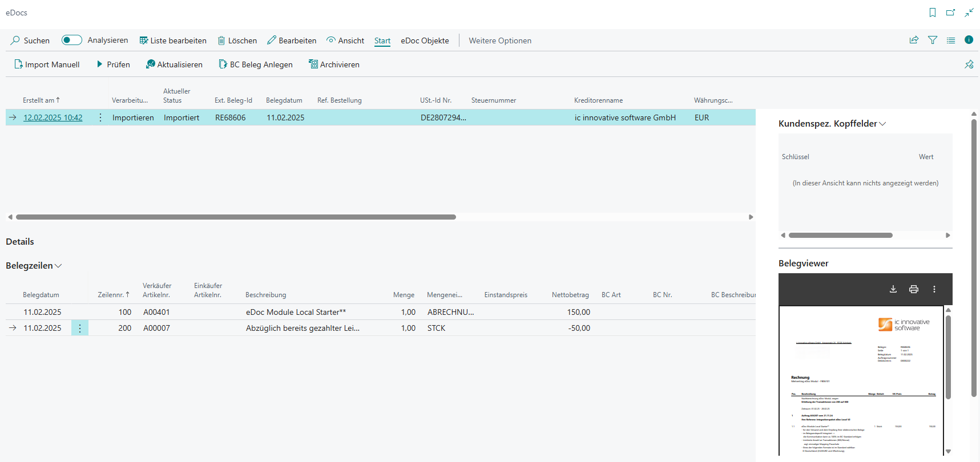This screenshot has width=980, height=462.
Task: Click the Aktualisieren refresh icon
Action: coord(150,64)
